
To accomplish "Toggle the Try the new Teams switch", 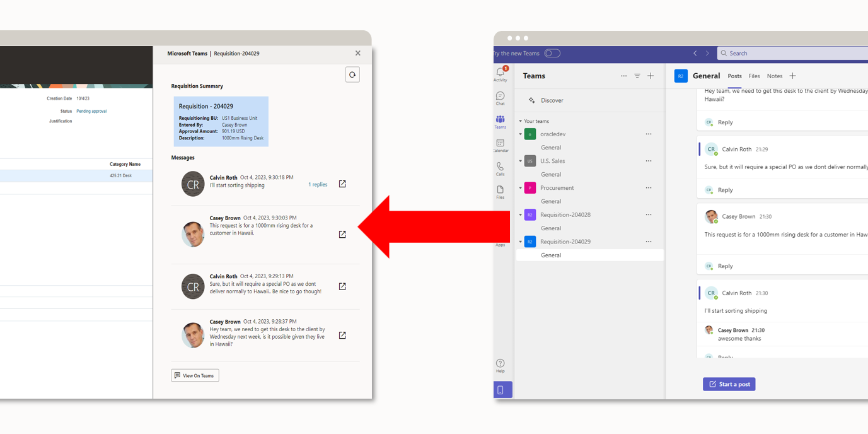I will pos(552,54).
